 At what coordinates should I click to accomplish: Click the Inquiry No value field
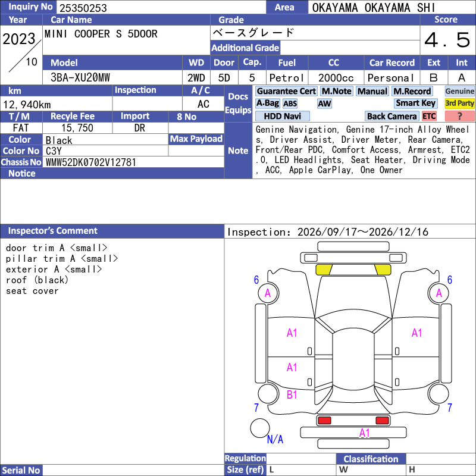click(x=161, y=8)
